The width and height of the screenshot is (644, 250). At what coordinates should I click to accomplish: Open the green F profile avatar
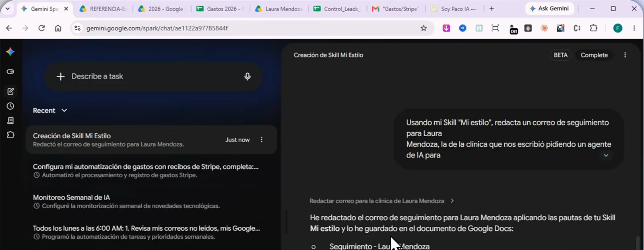tap(618, 28)
